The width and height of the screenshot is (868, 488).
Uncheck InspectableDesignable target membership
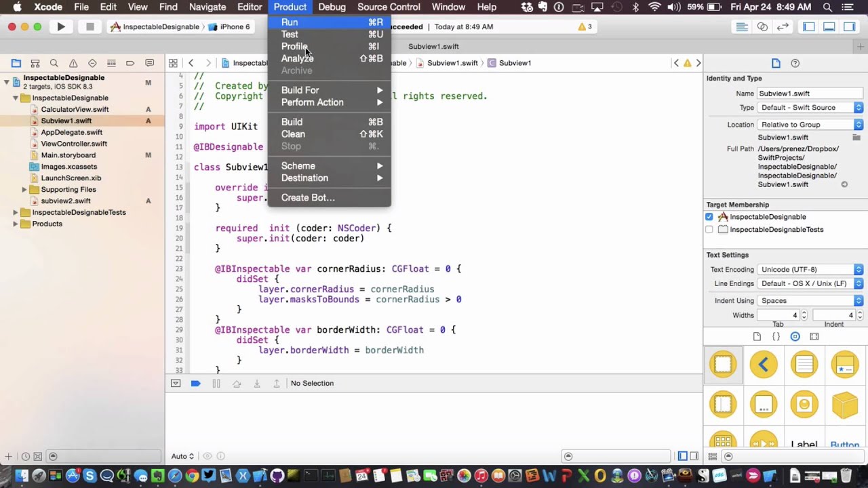pos(709,217)
